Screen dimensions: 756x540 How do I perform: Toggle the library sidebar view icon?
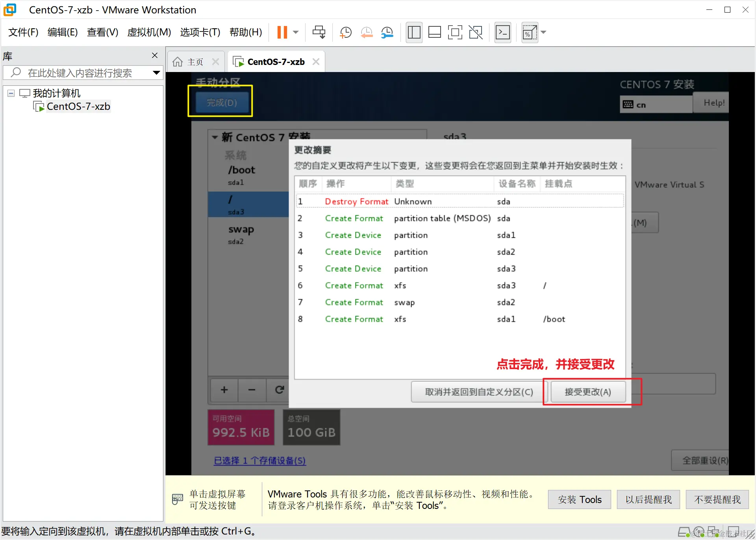[x=414, y=32]
